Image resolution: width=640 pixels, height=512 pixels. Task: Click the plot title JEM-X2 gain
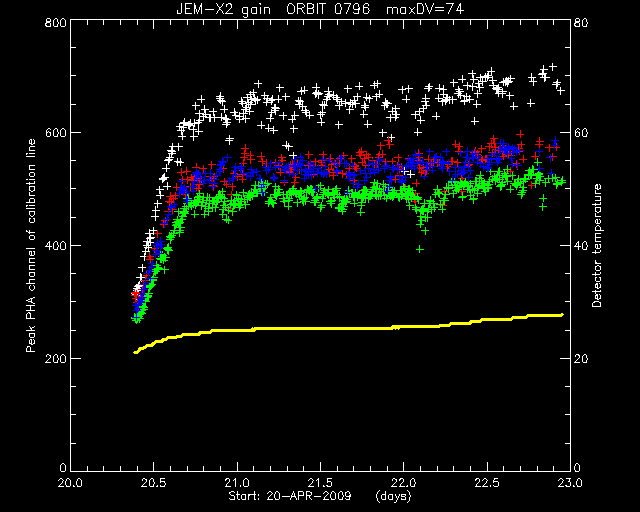[x=223, y=9]
